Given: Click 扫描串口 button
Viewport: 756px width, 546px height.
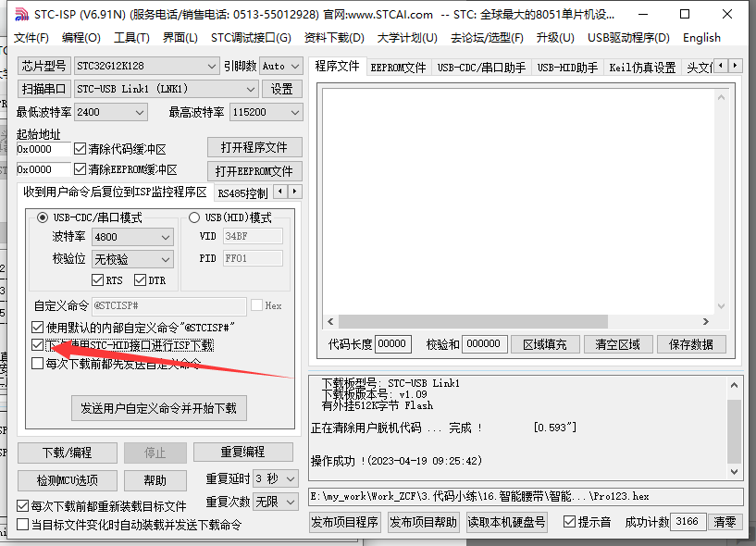Looking at the screenshot, I should 43,89.
